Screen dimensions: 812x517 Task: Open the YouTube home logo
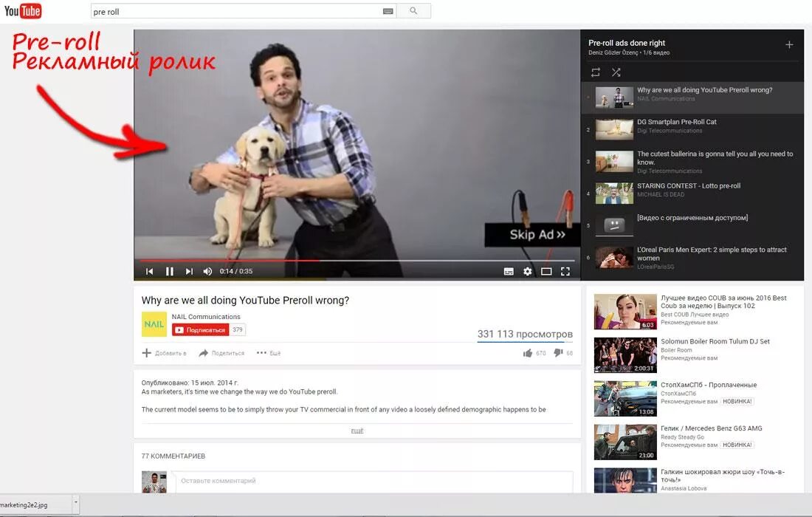coord(23,11)
